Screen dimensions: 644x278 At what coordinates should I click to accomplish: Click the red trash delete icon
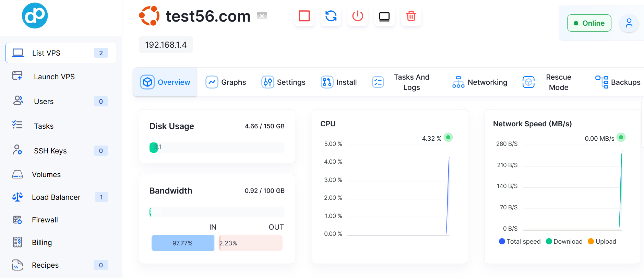(x=411, y=16)
